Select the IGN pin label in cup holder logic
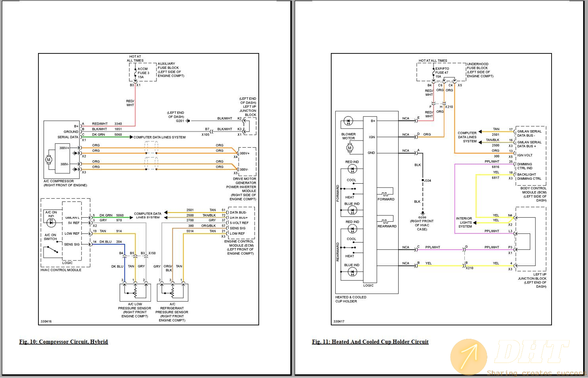Screen dimensions: 588x378 point(372,137)
